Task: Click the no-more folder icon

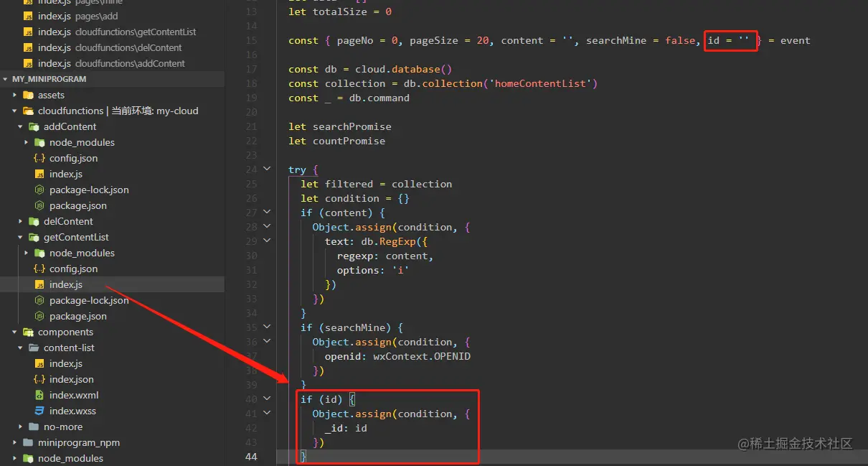Action: (x=34, y=427)
